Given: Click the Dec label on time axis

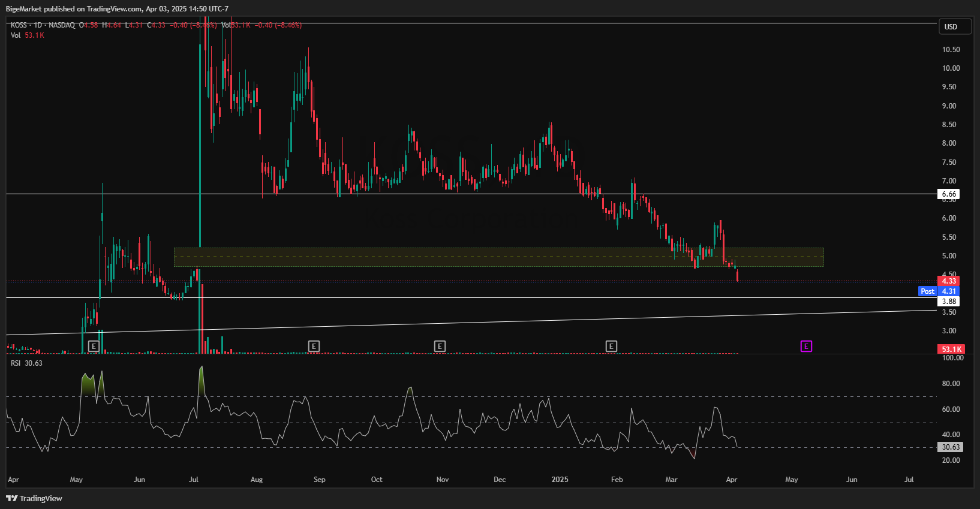Looking at the screenshot, I should [500, 480].
